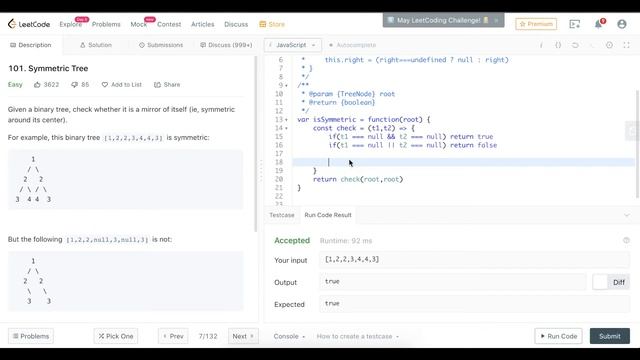
Task: Click the description panel scrollbar
Action: (x=256, y=143)
